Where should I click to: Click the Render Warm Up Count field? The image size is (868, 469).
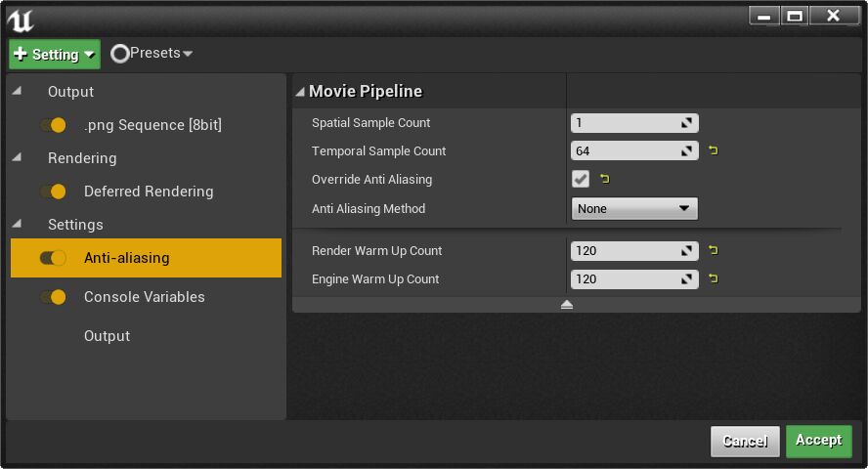coord(634,250)
